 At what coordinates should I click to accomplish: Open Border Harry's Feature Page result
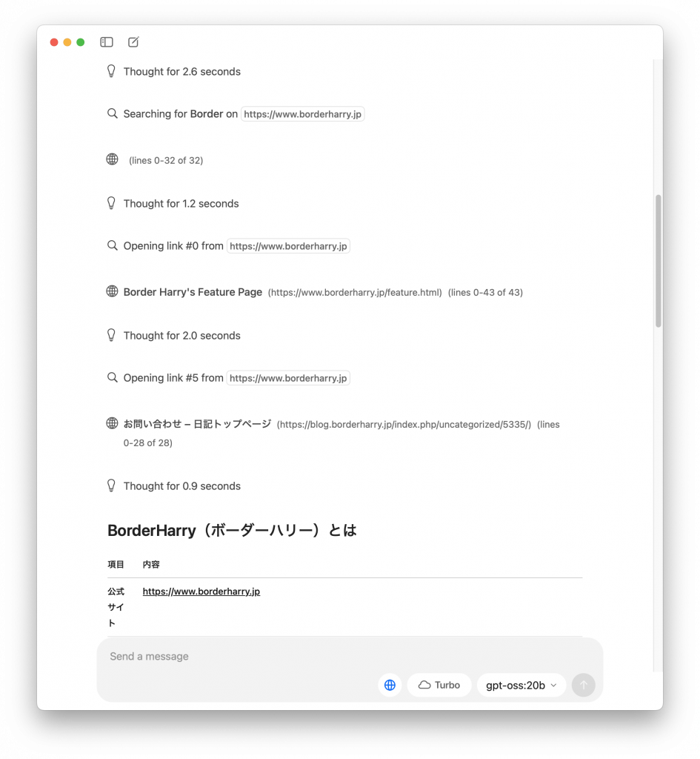pos(193,292)
